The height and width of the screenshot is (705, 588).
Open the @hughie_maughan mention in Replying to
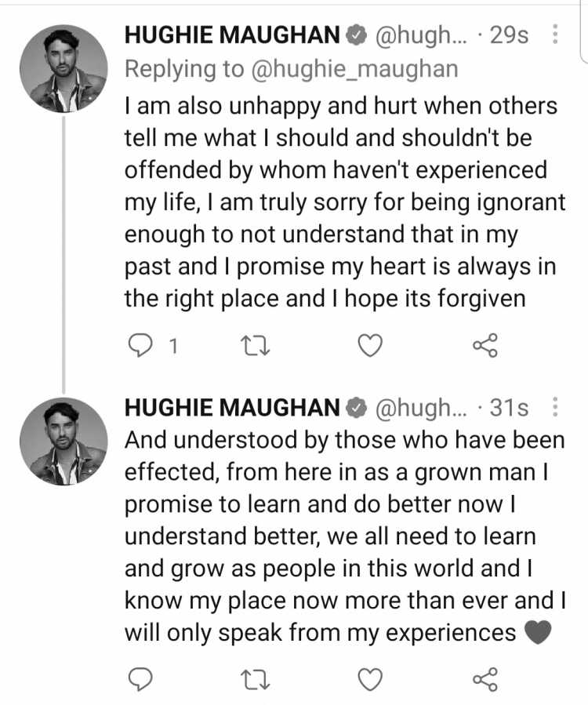pos(354,70)
